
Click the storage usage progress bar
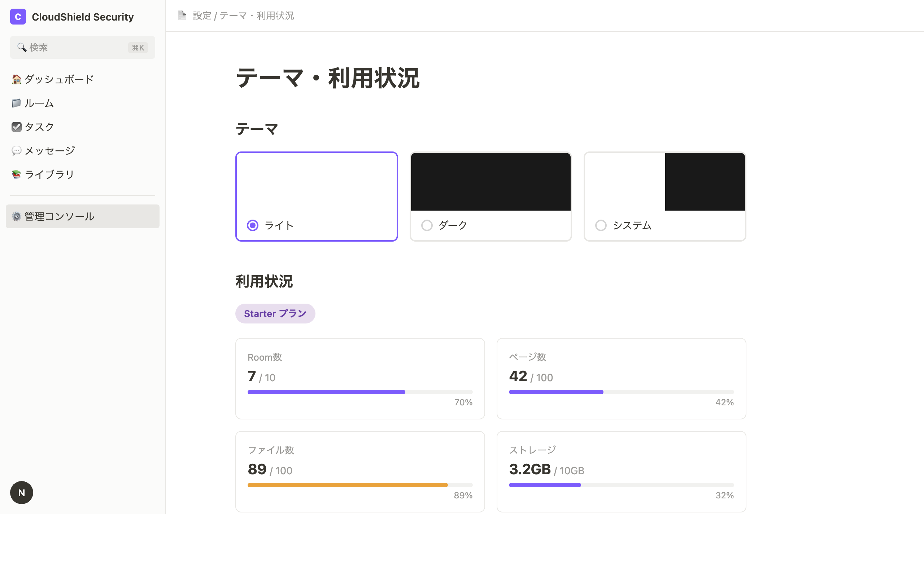(621, 485)
